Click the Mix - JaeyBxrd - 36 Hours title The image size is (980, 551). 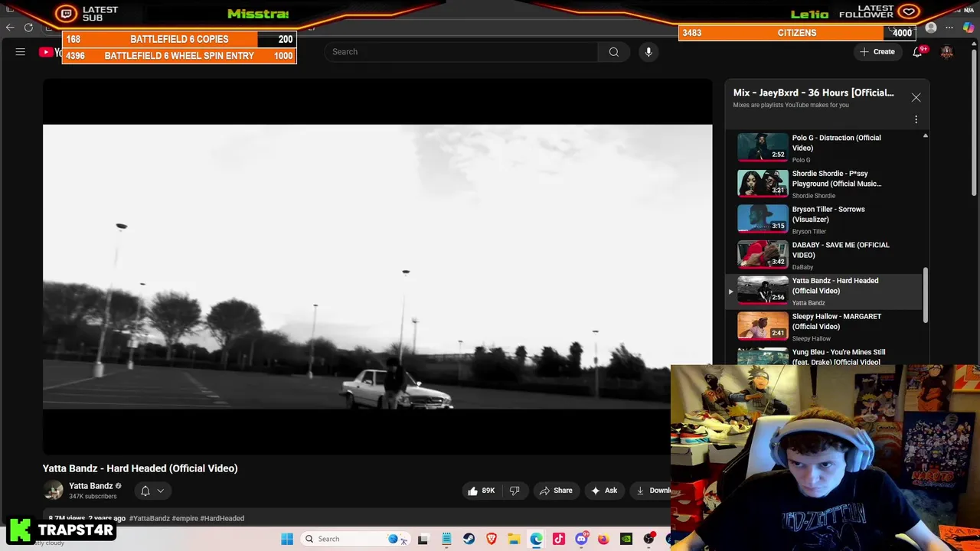[x=813, y=93]
